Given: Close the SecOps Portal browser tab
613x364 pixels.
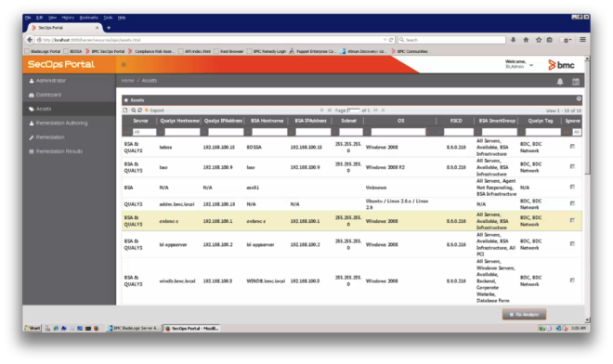Looking at the screenshot, I should pos(97,28).
